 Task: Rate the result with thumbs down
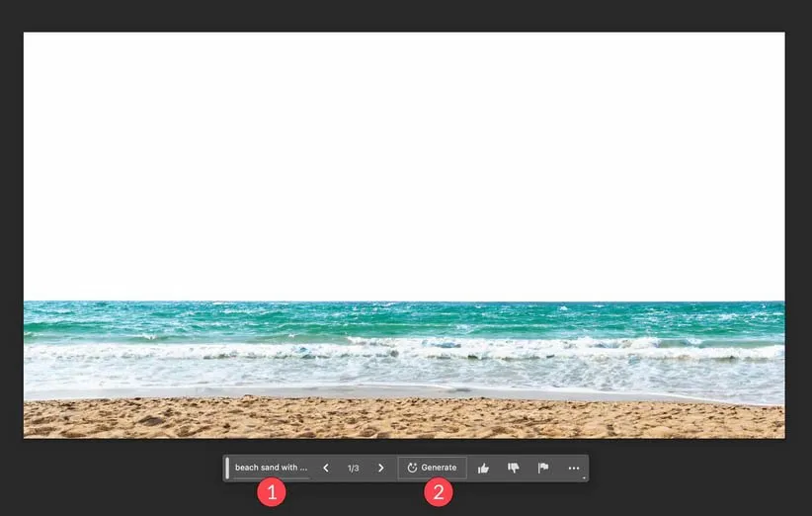coord(513,468)
